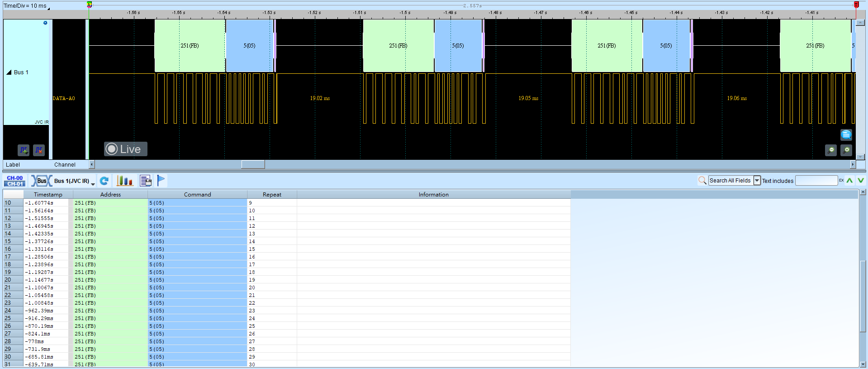Jump to next search result arrow
868x369 pixels.
860,180
